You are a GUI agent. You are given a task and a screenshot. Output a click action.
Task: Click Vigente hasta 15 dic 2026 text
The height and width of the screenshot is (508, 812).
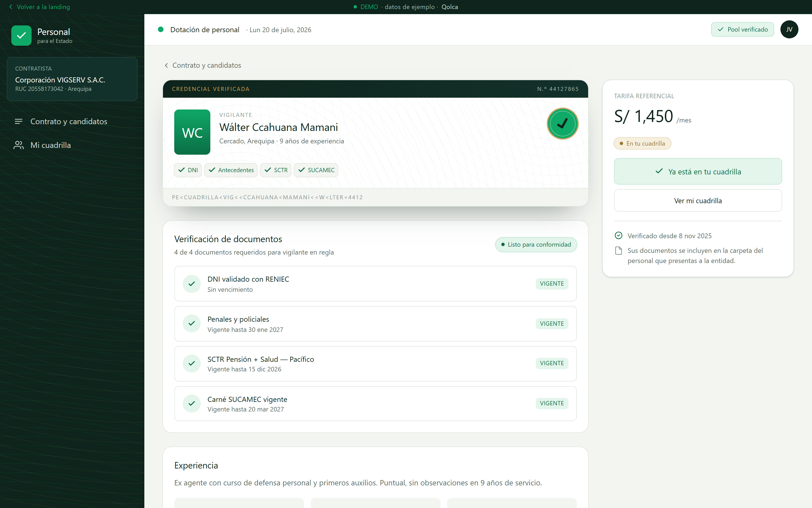(244, 369)
